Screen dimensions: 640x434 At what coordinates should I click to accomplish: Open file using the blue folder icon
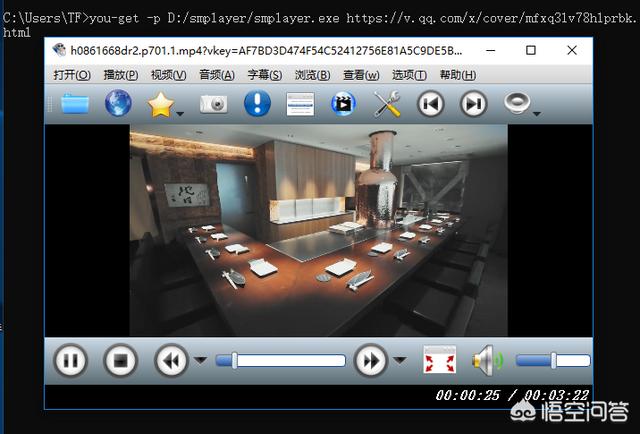click(75, 104)
